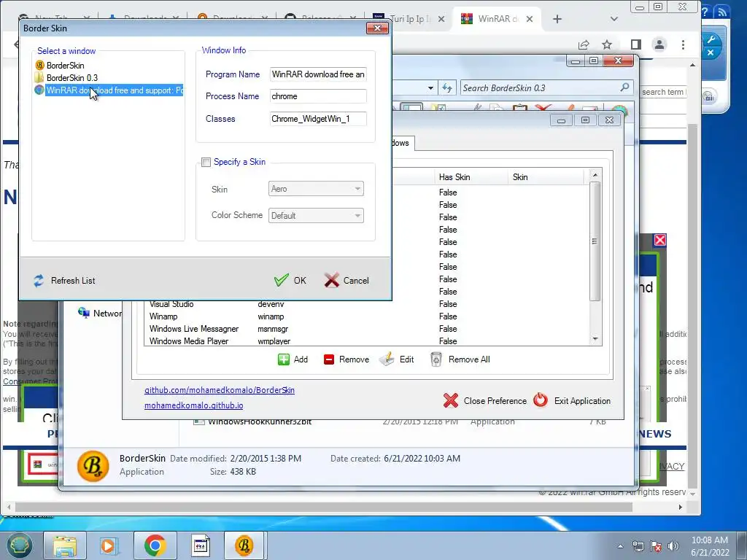This screenshot has width=747, height=560.
Task: Open the github.com/mohamedkomalo/BorderSkin link
Action: (220, 390)
